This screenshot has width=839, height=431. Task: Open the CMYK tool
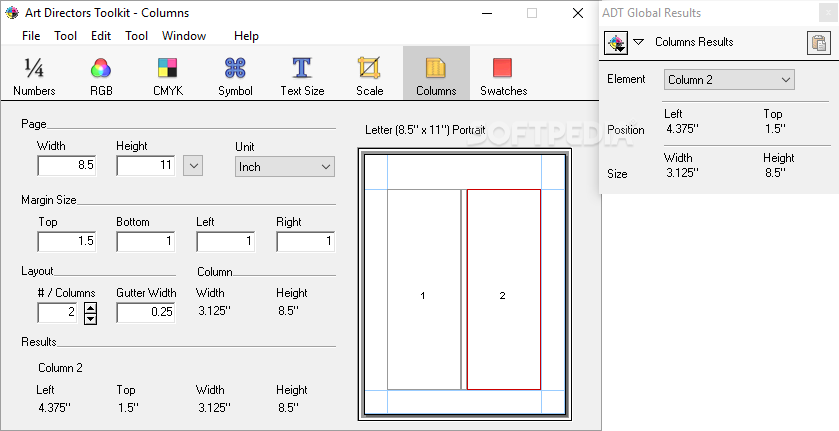click(x=168, y=77)
